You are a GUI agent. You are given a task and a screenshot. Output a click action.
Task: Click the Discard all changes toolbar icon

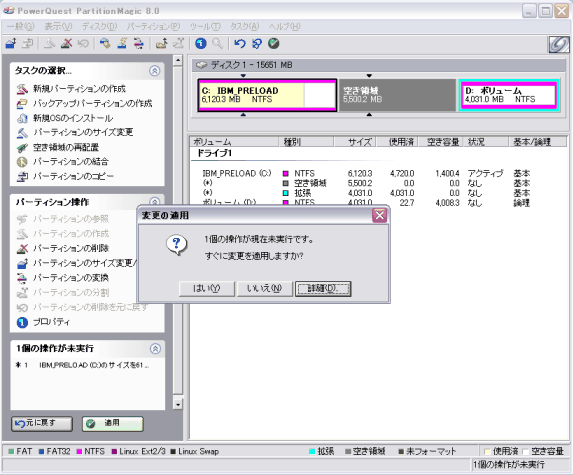click(x=257, y=43)
